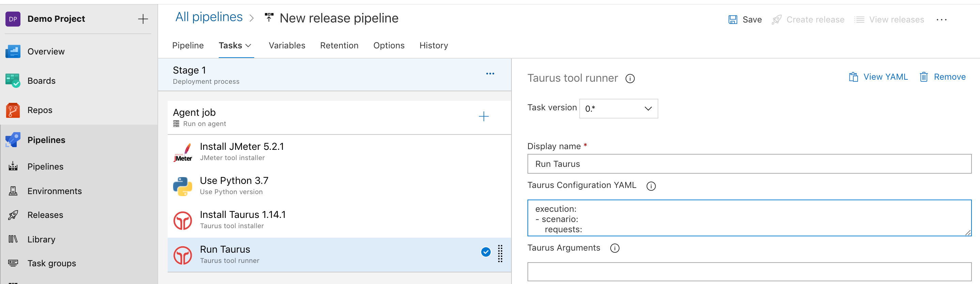Image resolution: width=980 pixels, height=284 pixels.
Task: Click the Remove link text
Action: tap(950, 77)
